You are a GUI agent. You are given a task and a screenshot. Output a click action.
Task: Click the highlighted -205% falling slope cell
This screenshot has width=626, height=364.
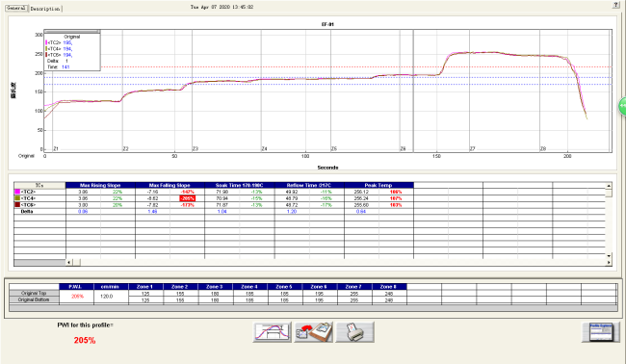coord(187,198)
